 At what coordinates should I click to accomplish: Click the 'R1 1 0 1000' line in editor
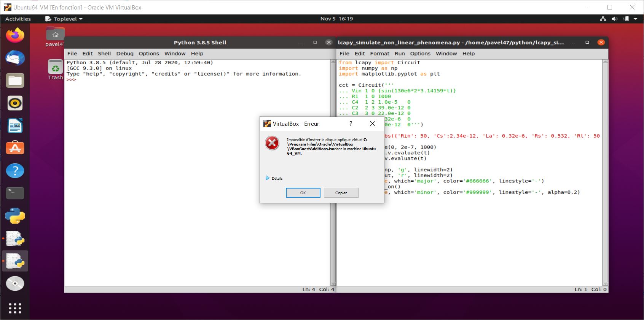[365, 97]
